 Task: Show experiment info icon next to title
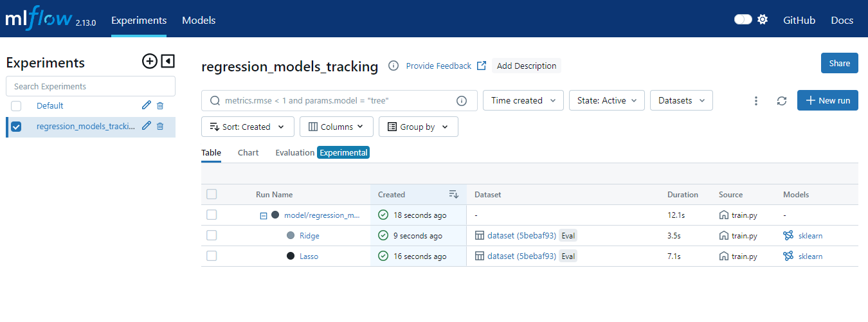393,66
